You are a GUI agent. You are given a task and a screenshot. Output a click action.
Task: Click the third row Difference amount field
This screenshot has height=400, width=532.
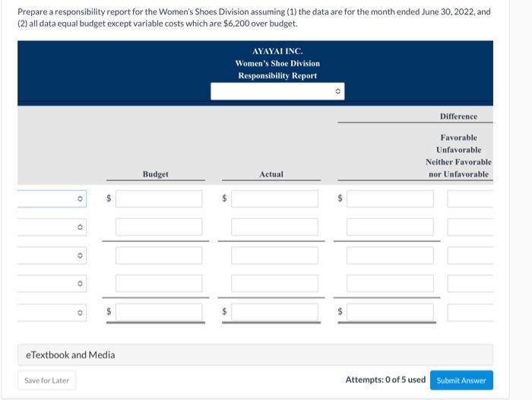pyautogui.click(x=390, y=256)
